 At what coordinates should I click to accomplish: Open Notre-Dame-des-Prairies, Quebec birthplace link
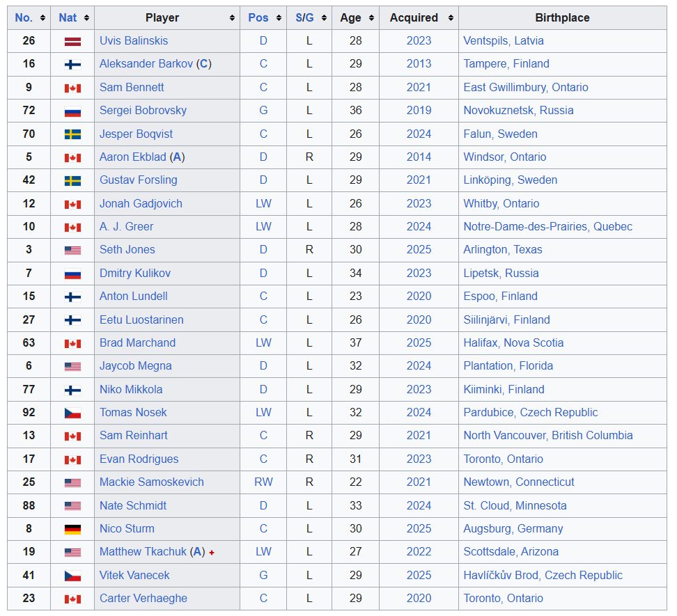tap(548, 226)
